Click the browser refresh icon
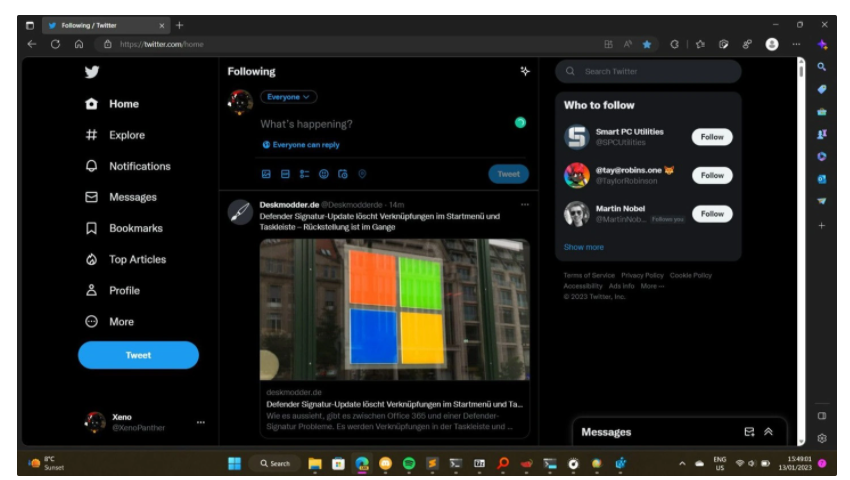Screen dimensions: 850x480 [55, 44]
